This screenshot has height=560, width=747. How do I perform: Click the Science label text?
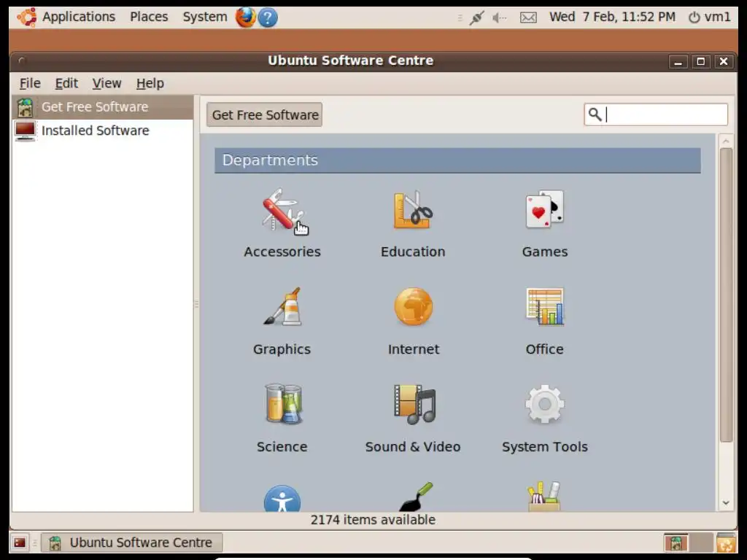click(282, 447)
